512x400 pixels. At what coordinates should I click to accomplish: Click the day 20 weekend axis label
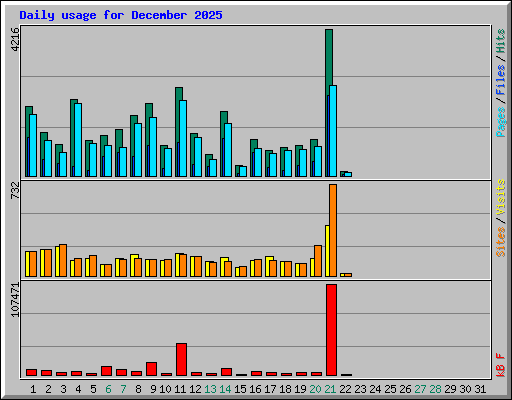pyautogui.click(x=315, y=389)
